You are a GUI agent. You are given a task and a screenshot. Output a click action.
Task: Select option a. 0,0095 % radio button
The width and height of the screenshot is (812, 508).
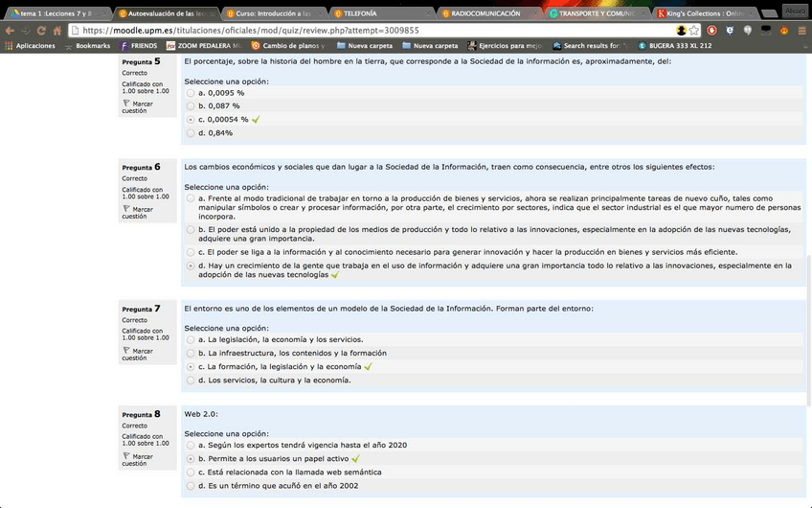point(191,93)
